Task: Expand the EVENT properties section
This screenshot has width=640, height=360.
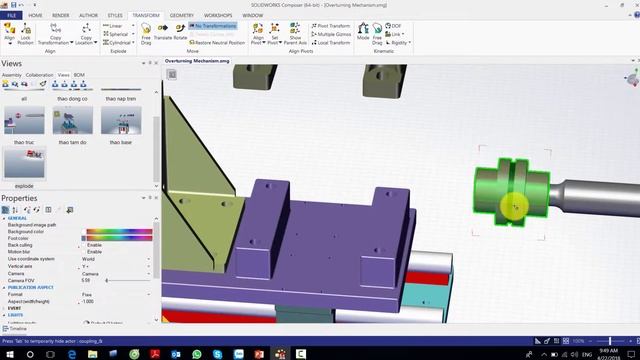Action: (4, 308)
